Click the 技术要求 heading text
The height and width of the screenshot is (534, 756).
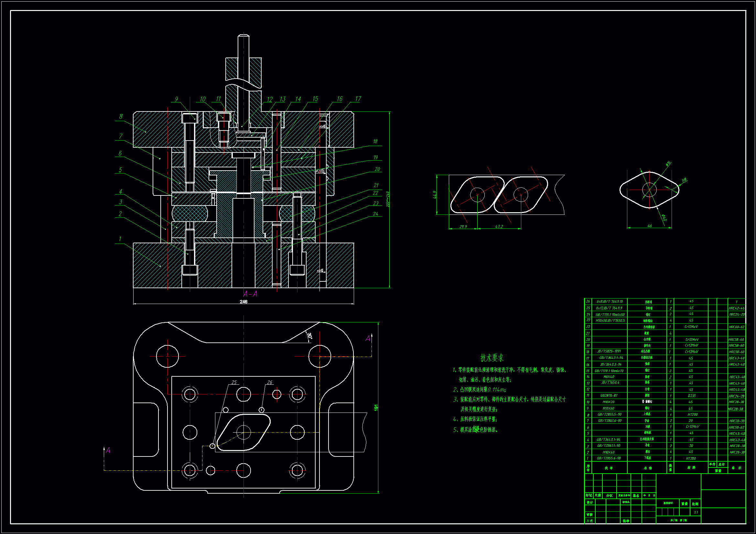(x=491, y=358)
